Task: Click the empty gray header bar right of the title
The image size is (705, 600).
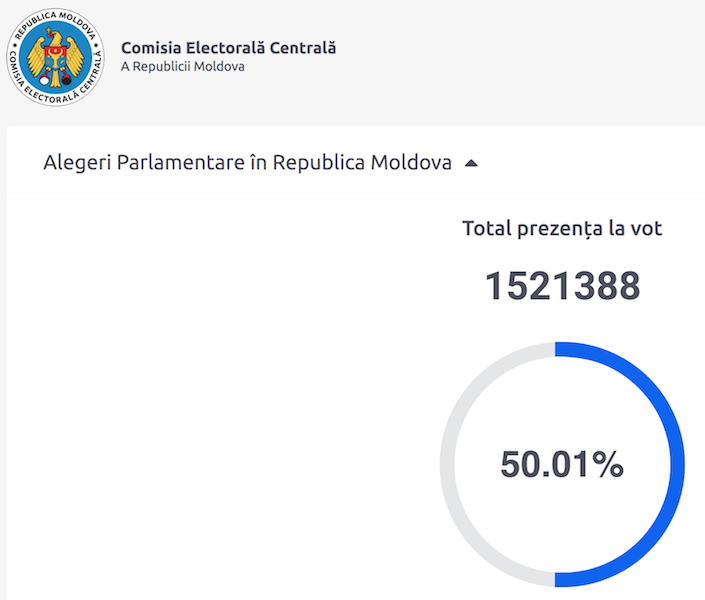Action: (x=517, y=57)
